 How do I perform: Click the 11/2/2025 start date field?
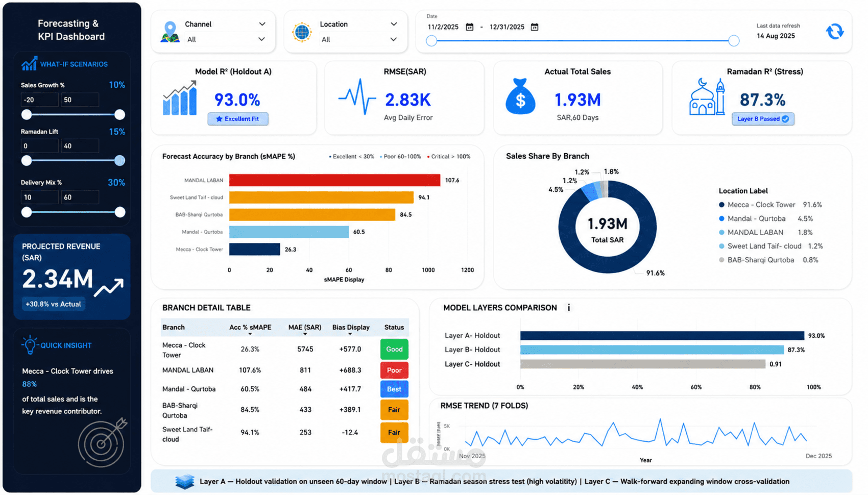tap(443, 27)
